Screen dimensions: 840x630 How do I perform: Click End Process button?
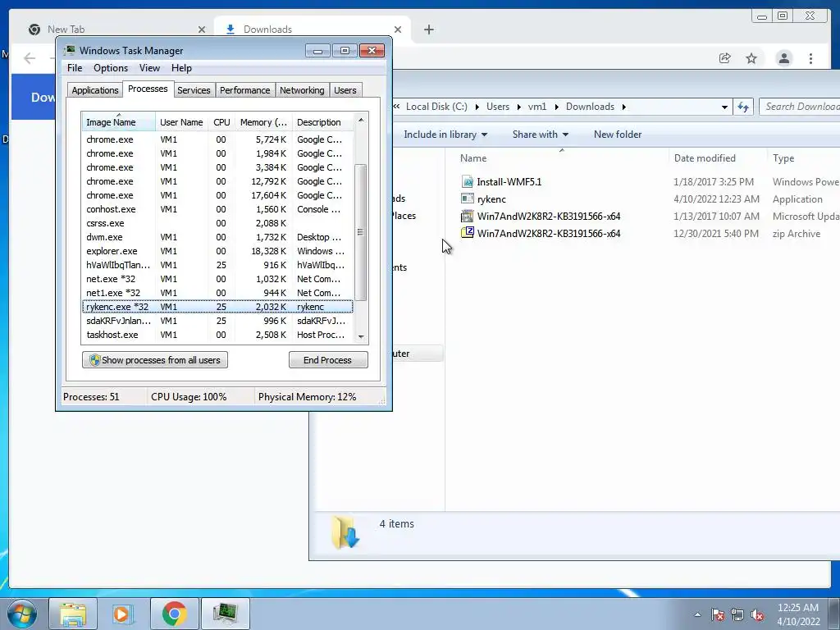(x=328, y=360)
